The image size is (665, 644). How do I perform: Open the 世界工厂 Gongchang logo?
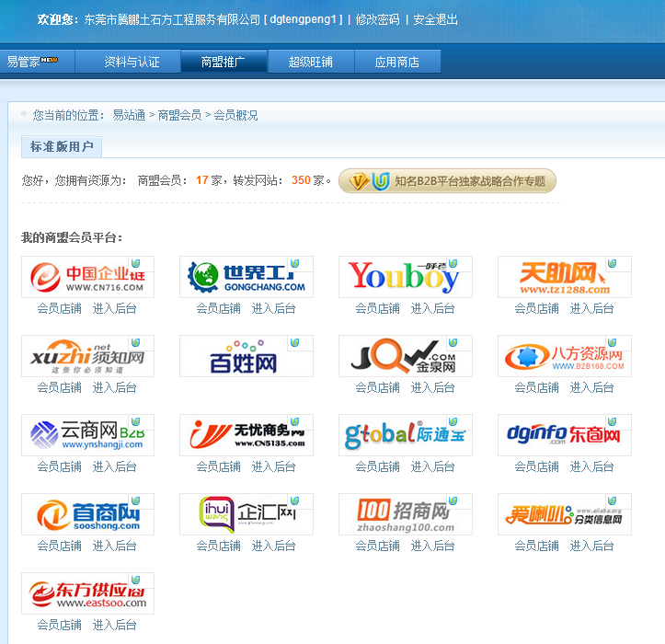point(246,277)
